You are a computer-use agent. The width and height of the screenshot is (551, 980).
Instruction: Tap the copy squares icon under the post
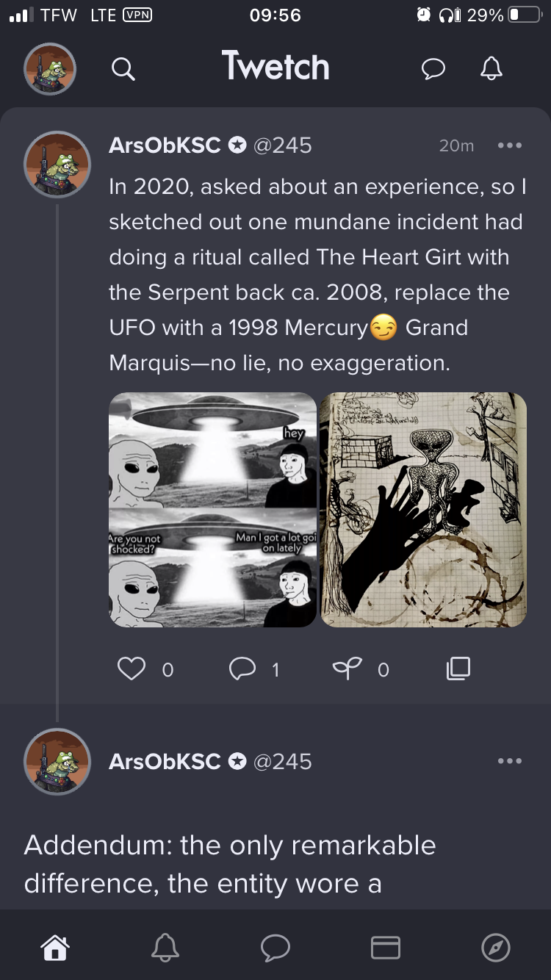pos(458,668)
